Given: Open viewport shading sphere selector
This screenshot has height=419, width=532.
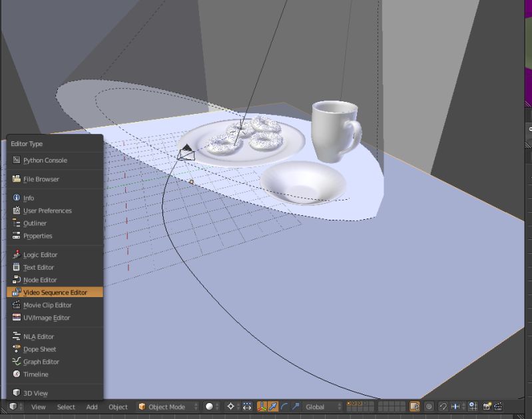Looking at the screenshot, I should tap(212, 406).
